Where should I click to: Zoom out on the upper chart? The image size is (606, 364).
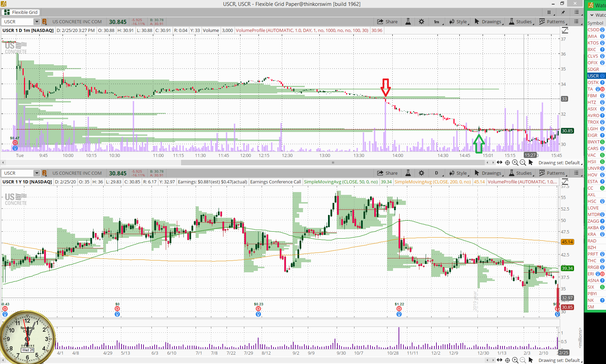click(523, 163)
